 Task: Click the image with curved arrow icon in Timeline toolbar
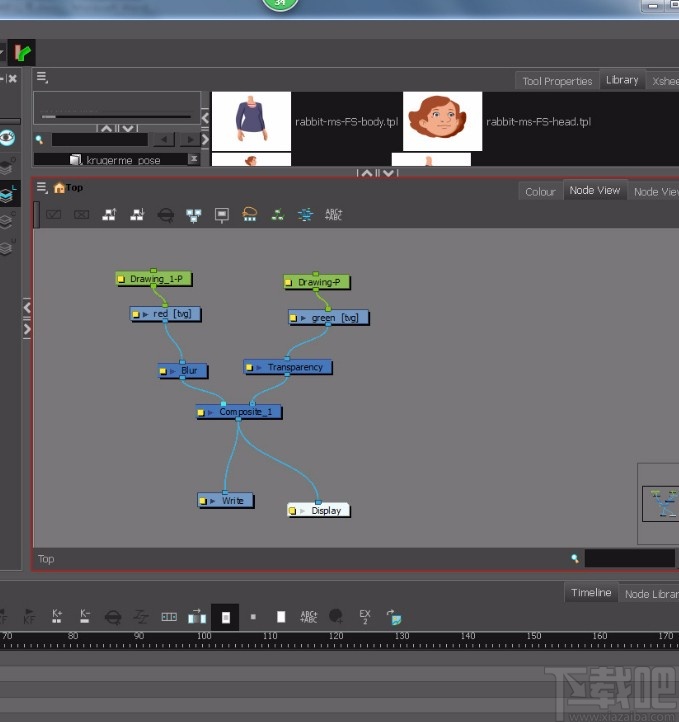click(394, 617)
